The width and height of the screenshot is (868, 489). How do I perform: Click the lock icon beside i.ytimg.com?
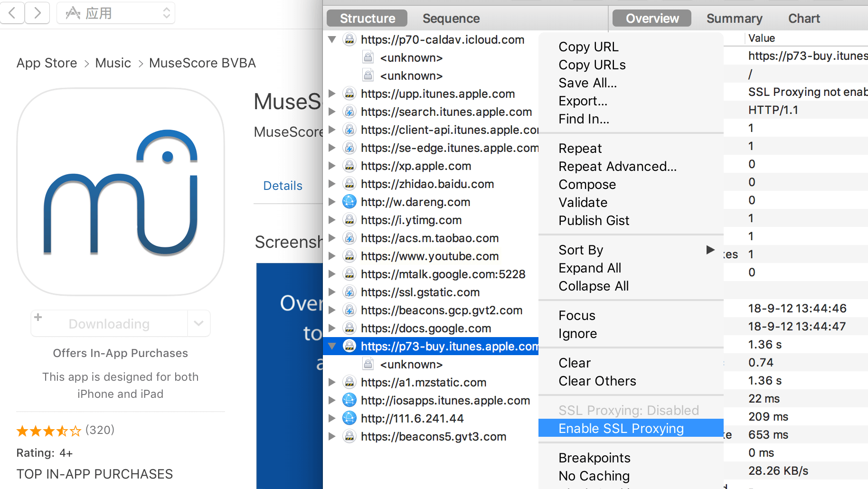349,220
